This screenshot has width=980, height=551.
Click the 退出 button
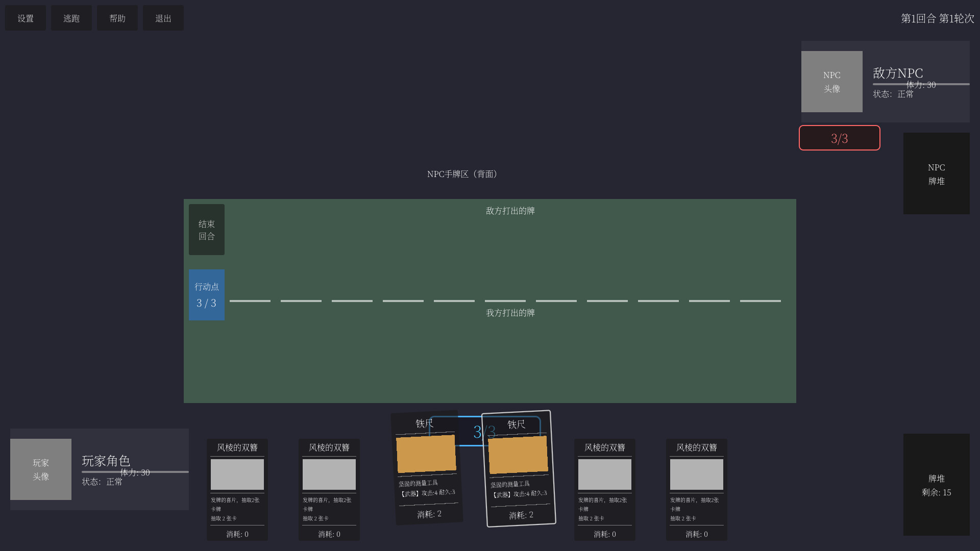[x=163, y=17]
